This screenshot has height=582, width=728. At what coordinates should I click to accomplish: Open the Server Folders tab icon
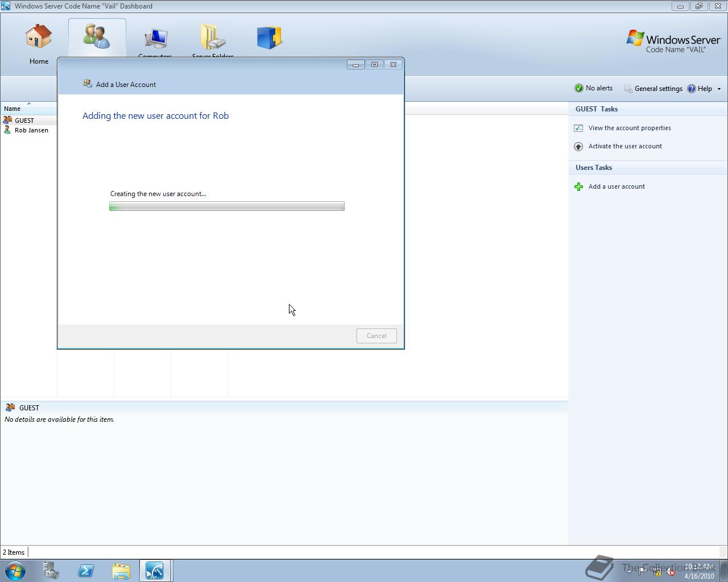click(213, 37)
